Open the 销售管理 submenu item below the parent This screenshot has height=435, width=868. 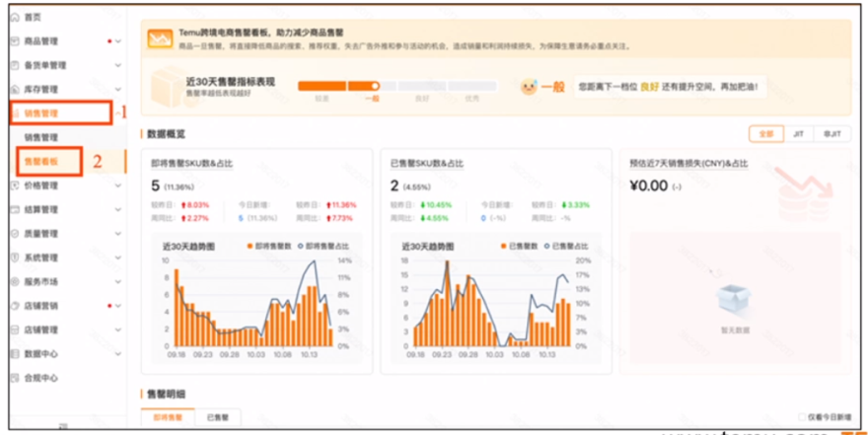point(41,137)
